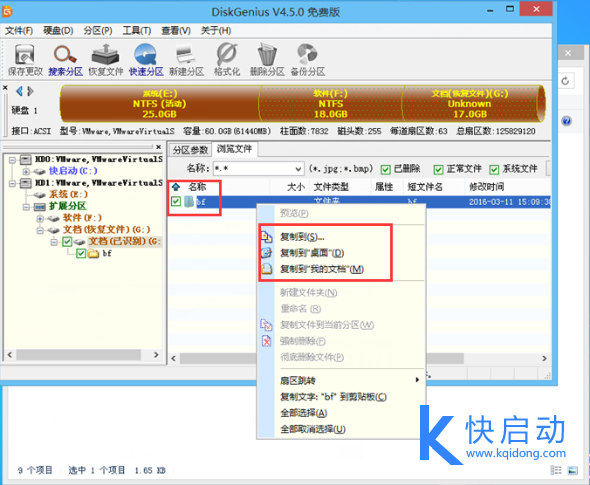Click the Save Changes (保存更改) toolbar icon
The width and height of the screenshot is (590, 485).
25,55
